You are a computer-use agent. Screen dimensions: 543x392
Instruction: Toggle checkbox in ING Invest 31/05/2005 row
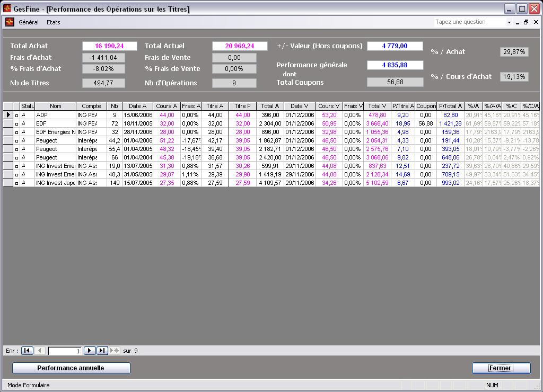coord(16,175)
